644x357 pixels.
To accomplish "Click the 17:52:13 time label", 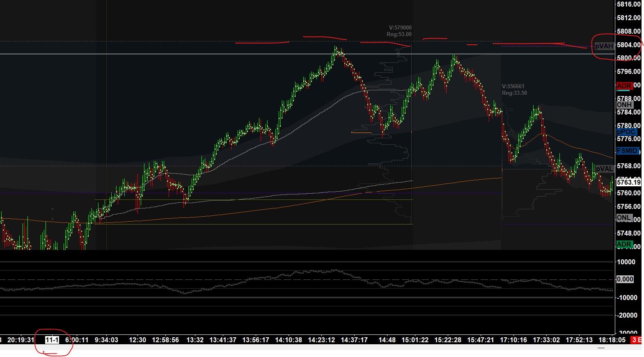I will coord(579,340).
